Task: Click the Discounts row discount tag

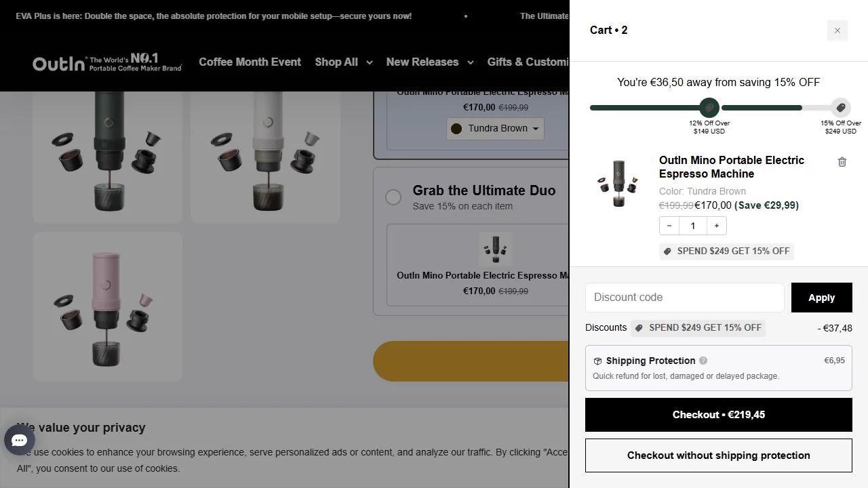Action: tap(698, 328)
